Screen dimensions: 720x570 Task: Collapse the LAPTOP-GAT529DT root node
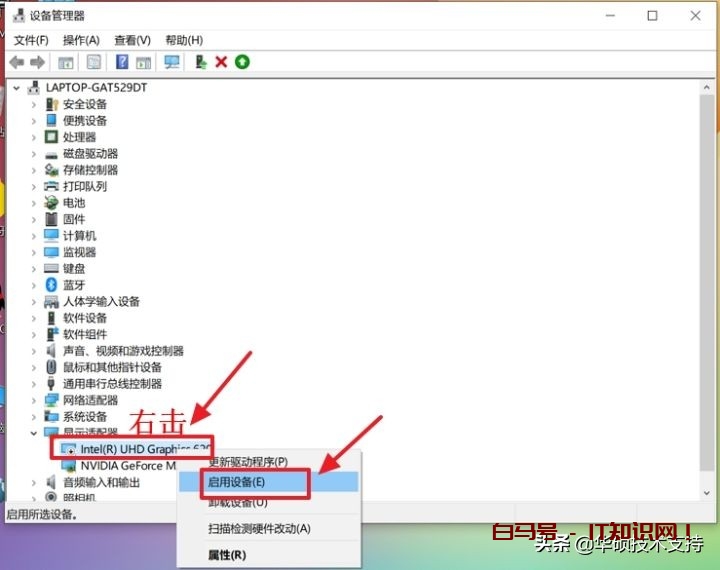point(18,88)
